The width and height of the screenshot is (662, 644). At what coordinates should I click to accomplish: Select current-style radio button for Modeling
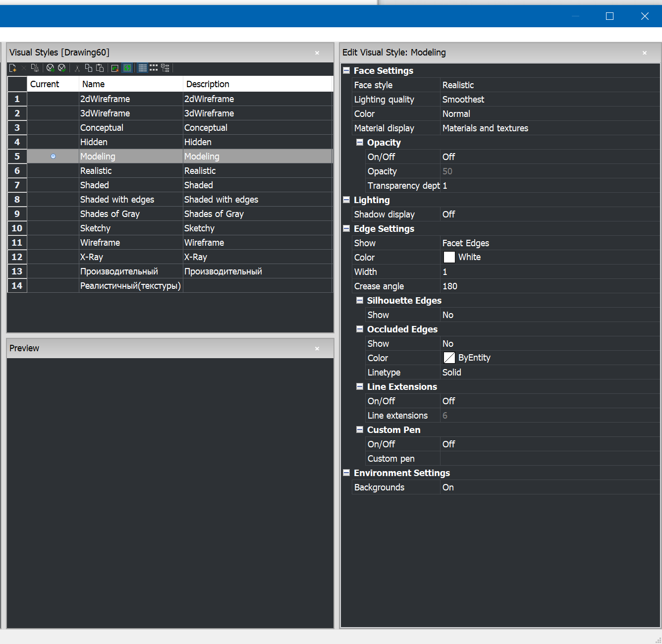[53, 157]
